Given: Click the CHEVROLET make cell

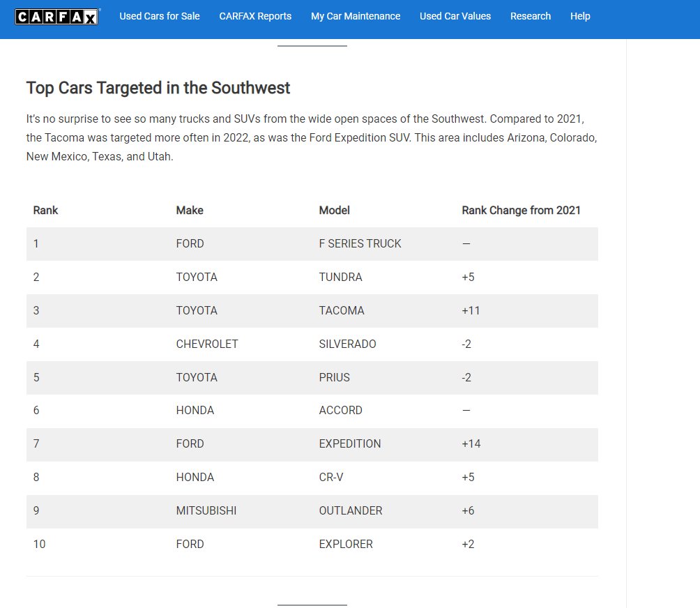Looking at the screenshot, I should (x=206, y=344).
